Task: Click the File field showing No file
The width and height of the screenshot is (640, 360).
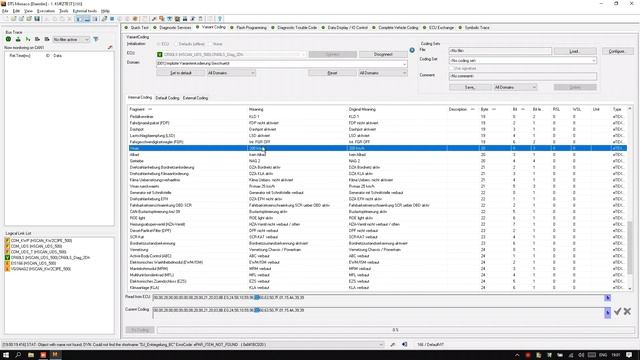Action: pyautogui.click(x=500, y=51)
